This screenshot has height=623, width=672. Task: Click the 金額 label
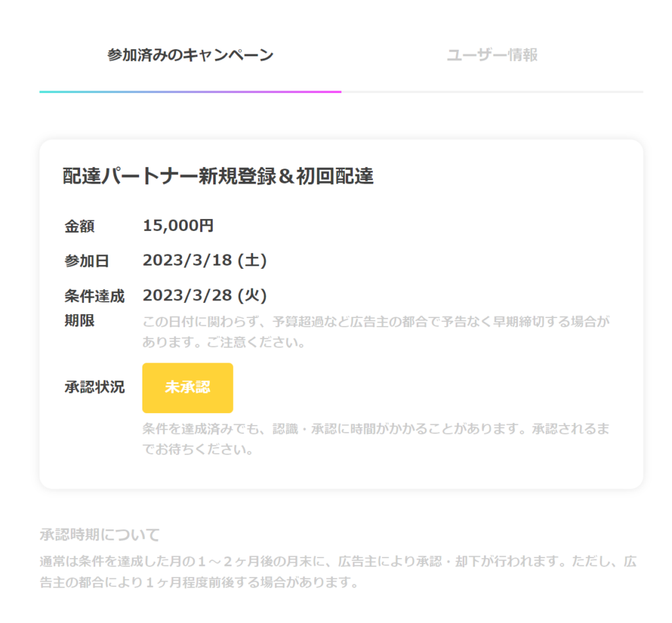(79, 226)
